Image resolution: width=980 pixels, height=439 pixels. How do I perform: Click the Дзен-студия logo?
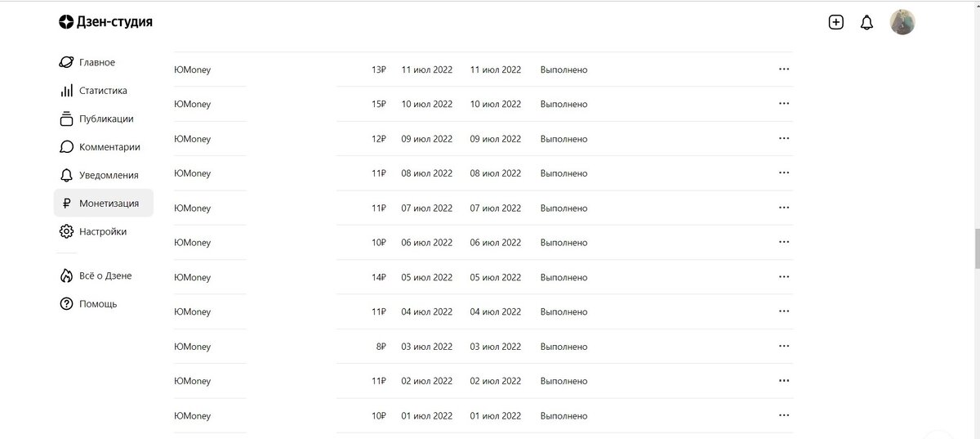(x=105, y=22)
